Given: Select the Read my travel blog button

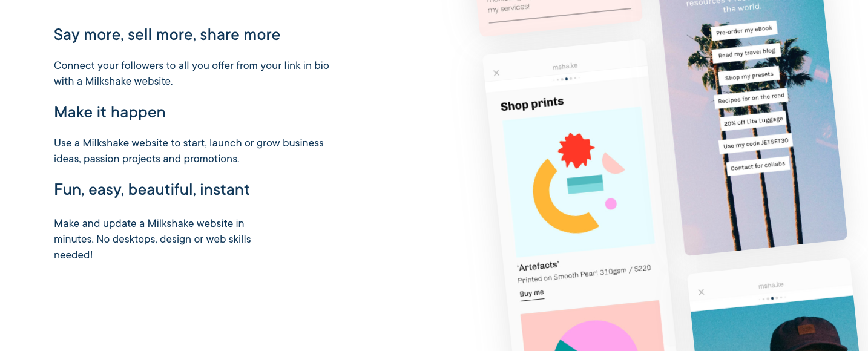Looking at the screenshot, I should click(746, 54).
